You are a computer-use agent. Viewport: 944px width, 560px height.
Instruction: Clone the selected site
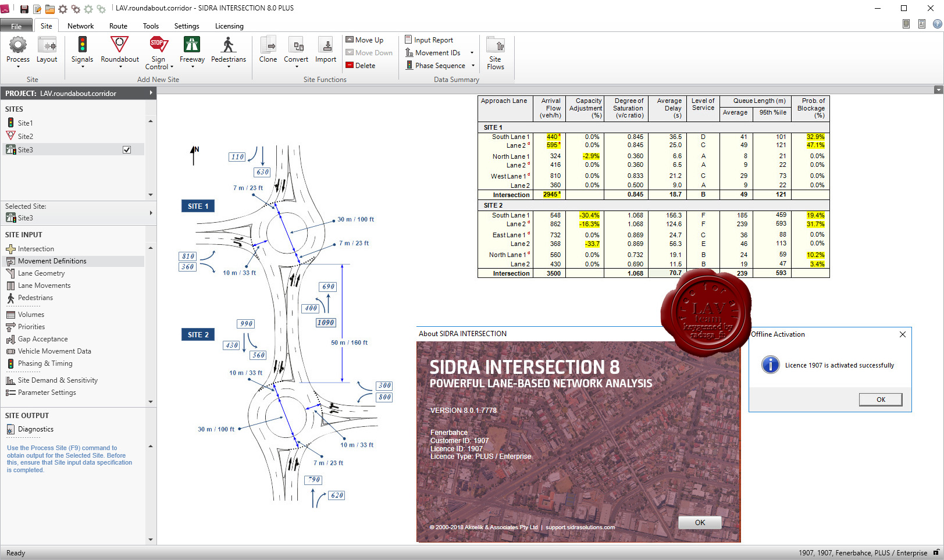tap(268, 49)
